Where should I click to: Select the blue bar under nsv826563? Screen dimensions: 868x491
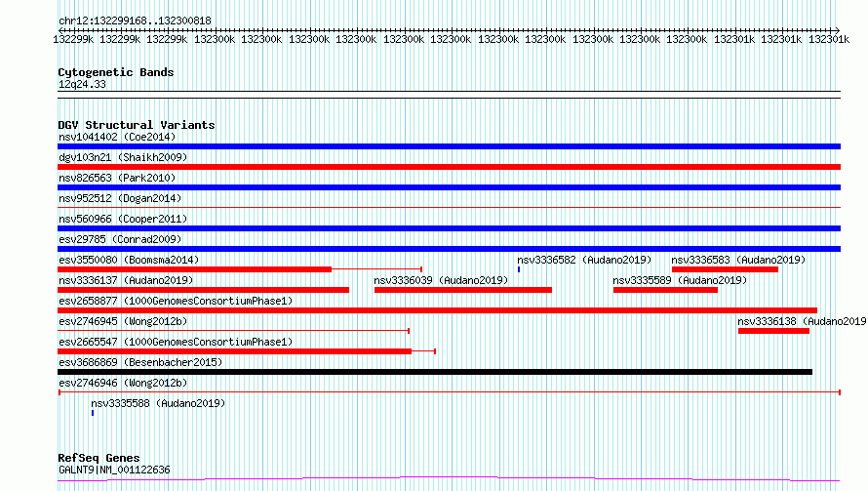coord(449,187)
